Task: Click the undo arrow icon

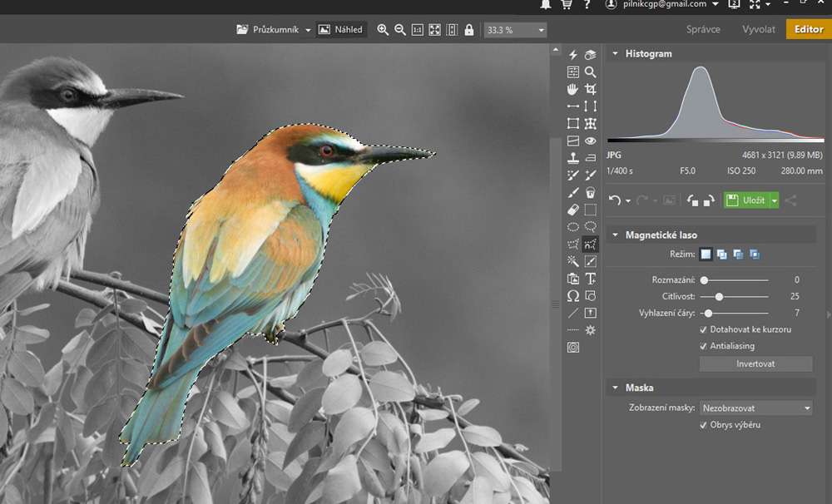Action: tap(615, 200)
